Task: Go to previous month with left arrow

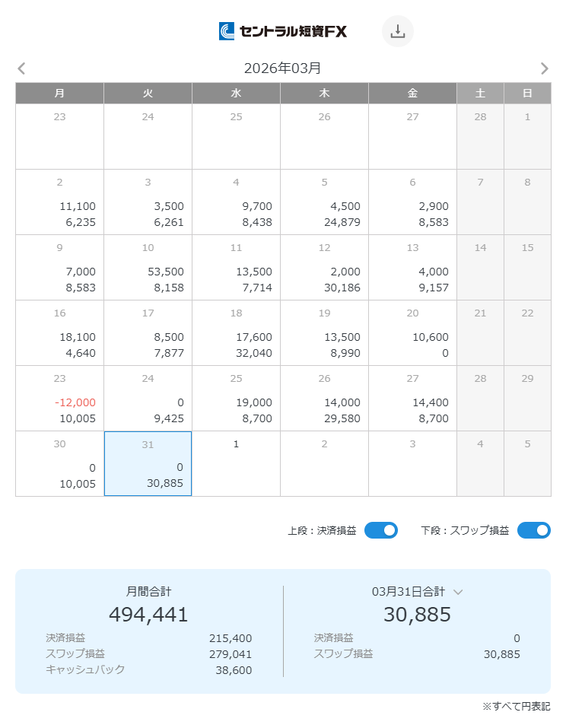Action: point(21,68)
